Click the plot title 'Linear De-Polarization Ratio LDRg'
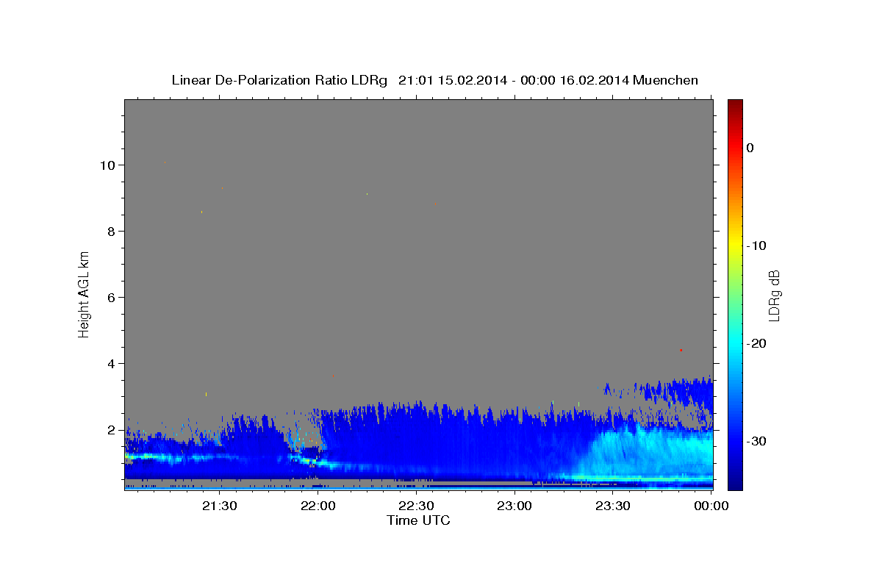This screenshot has width=882, height=588. (x=279, y=80)
